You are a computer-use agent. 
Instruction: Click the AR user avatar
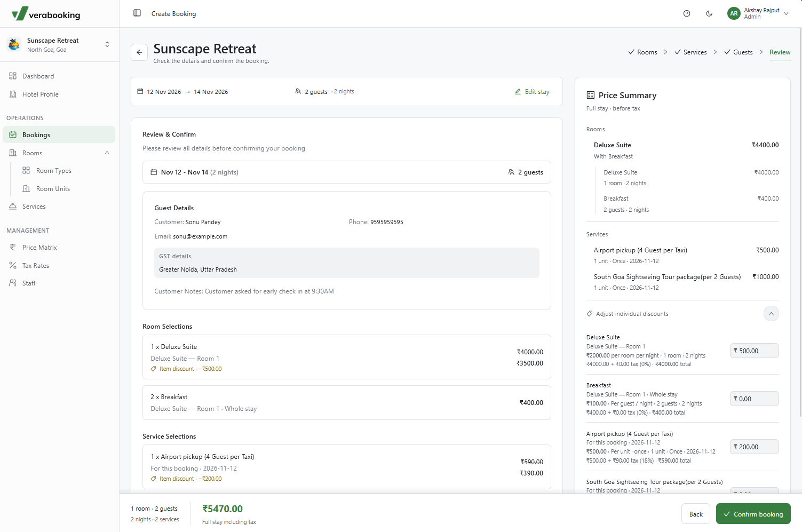[734, 13]
